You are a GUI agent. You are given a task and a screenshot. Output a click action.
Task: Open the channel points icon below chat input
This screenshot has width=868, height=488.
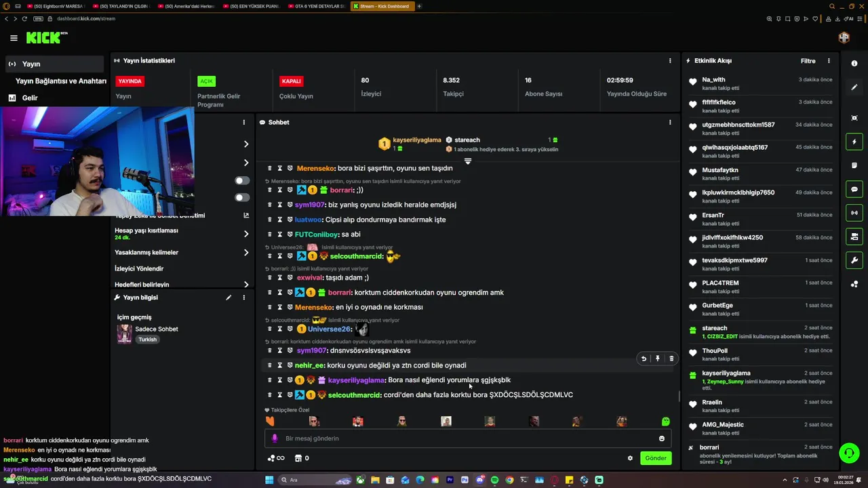(x=275, y=458)
